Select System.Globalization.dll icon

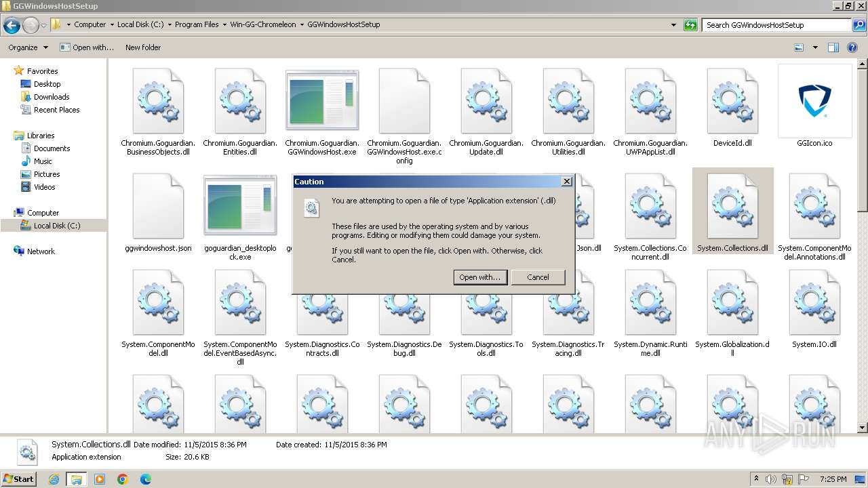[x=732, y=302]
